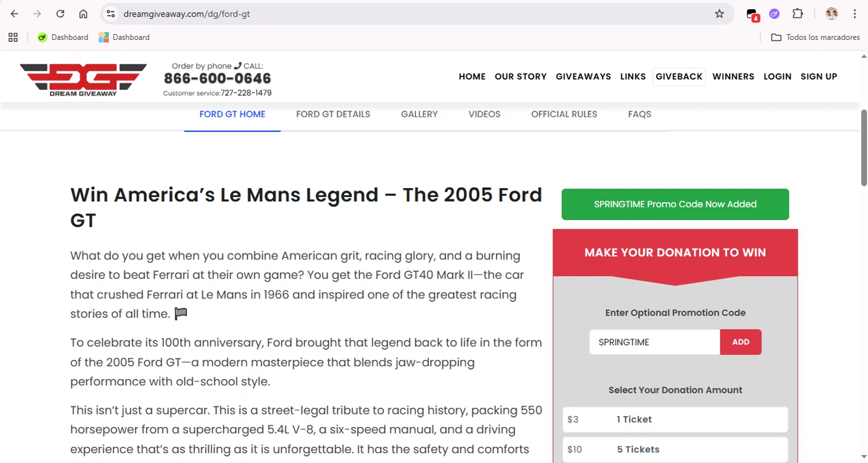The height and width of the screenshot is (463, 868).
Task: Open the Chrome profile avatar
Action: 832,14
